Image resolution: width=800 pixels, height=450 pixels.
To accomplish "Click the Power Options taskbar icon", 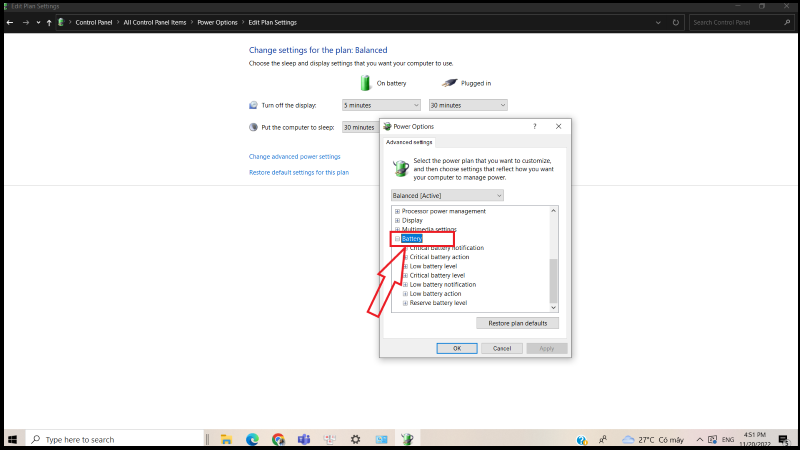I will click(407, 439).
